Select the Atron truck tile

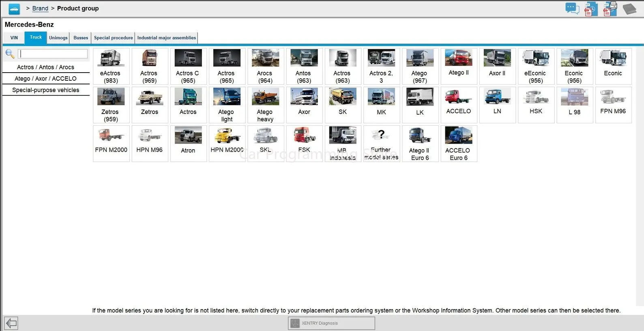(x=188, y=143)
